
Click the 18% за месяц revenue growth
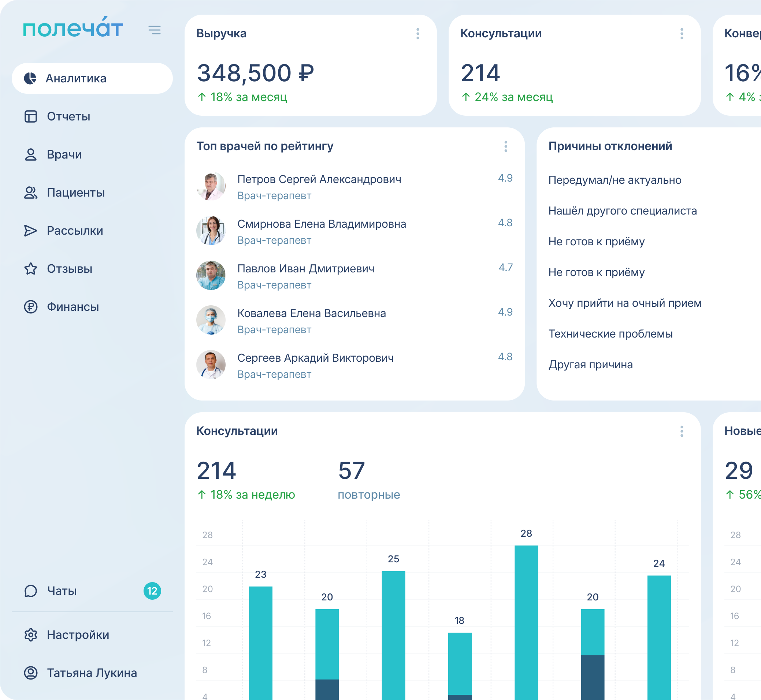pos(242,97)
